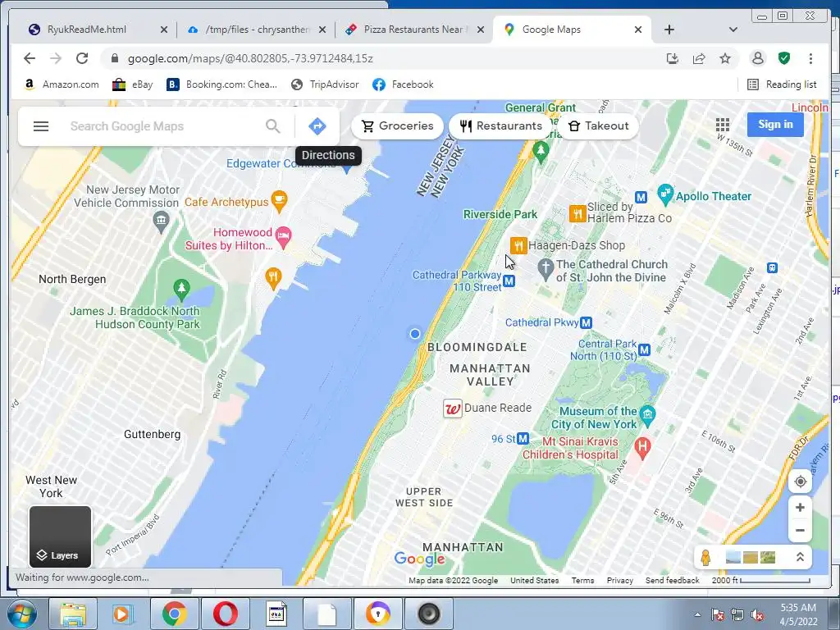Image resolution: width=840 pixels, height=630 pixels.
Task: Click the install app icon in address bar
Action: click(673, 58)
